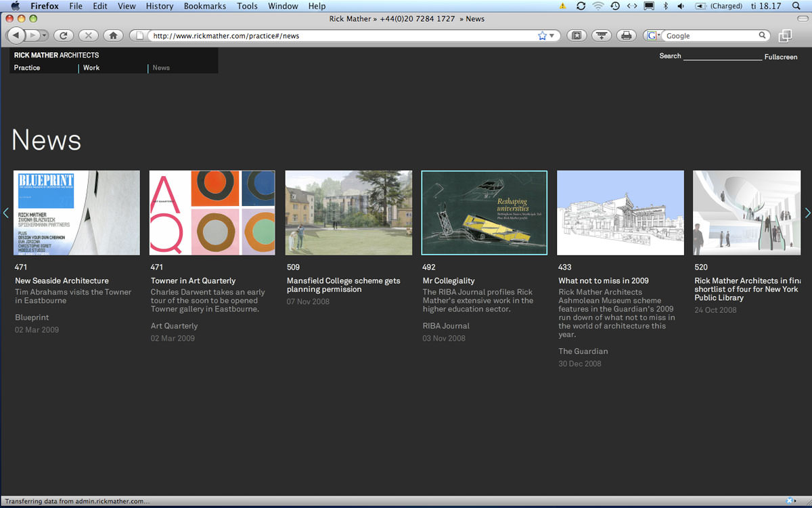This screenshot has width=812, height=508.
Task: Open the Time Machine menu bar icon
Action: [x=614, y=6]
